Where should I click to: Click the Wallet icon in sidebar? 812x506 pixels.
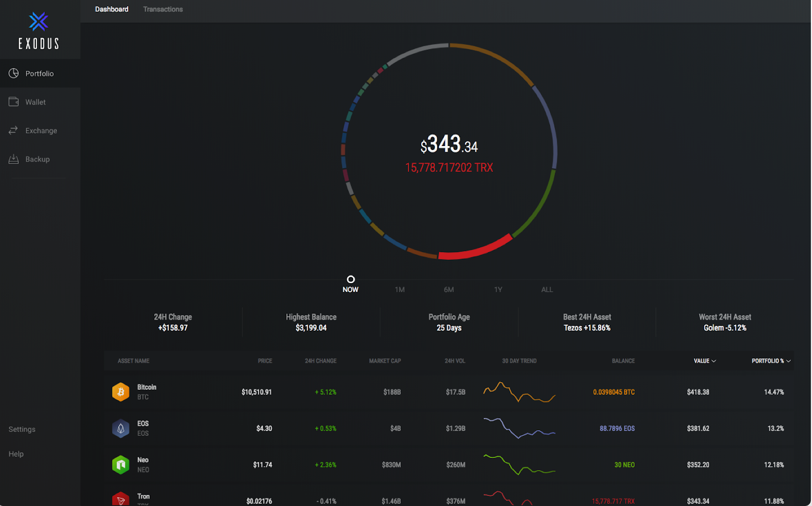click(x=14, y=102)
